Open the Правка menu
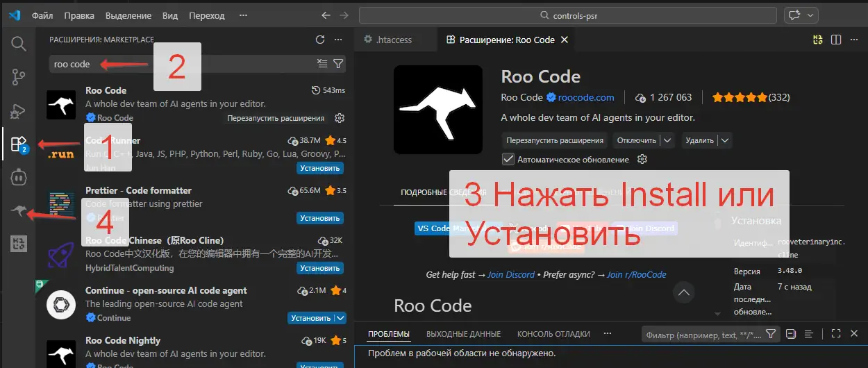 [x=78, y=15]
